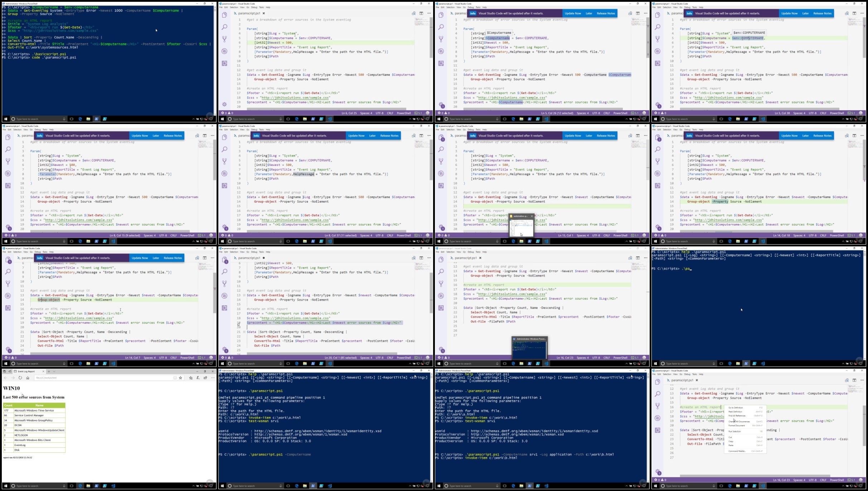The height and width of the screenshot is (491, 868).
Task: Select the unsaved paramscript.ps1 tab at Ln 20, Col 1
Action: (249, 258)
